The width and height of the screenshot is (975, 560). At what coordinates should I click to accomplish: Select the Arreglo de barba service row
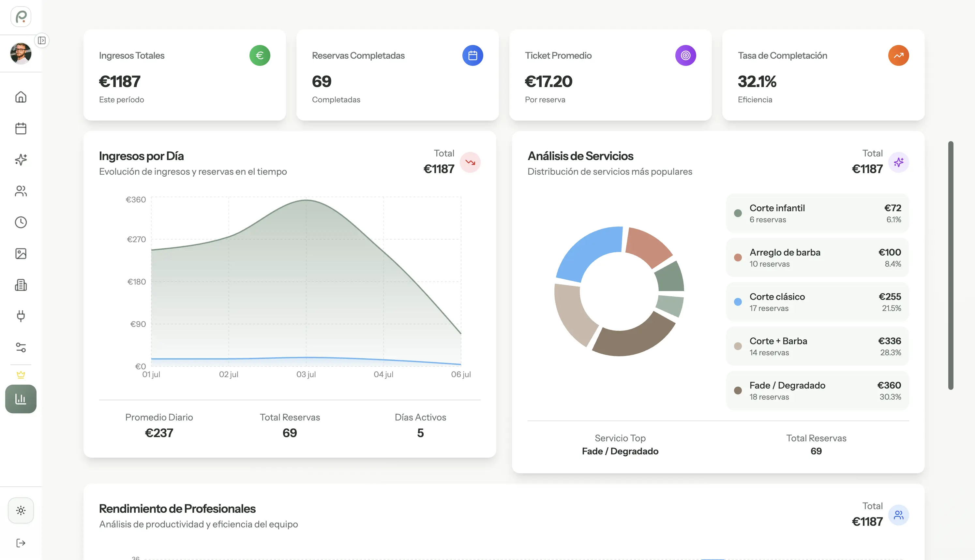coord(817,258)
